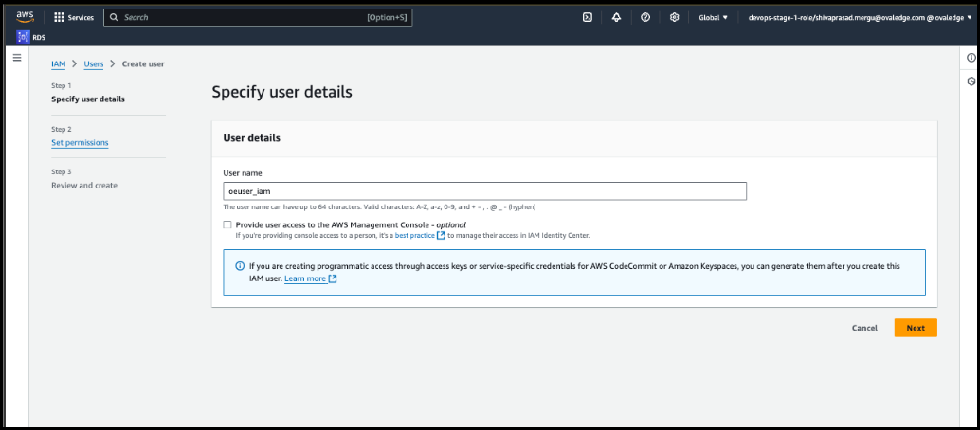The image size is (980, 430).
Task: Toggle the hamburger side navigation menu
Action: coord(16,58)
